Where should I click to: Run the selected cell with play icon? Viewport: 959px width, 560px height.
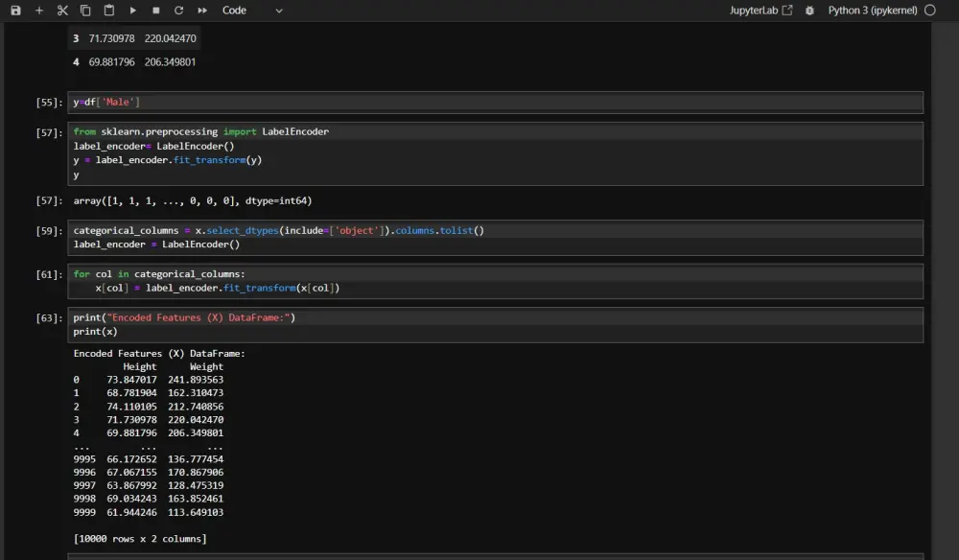pyautogui.click(x=132, y=11)
